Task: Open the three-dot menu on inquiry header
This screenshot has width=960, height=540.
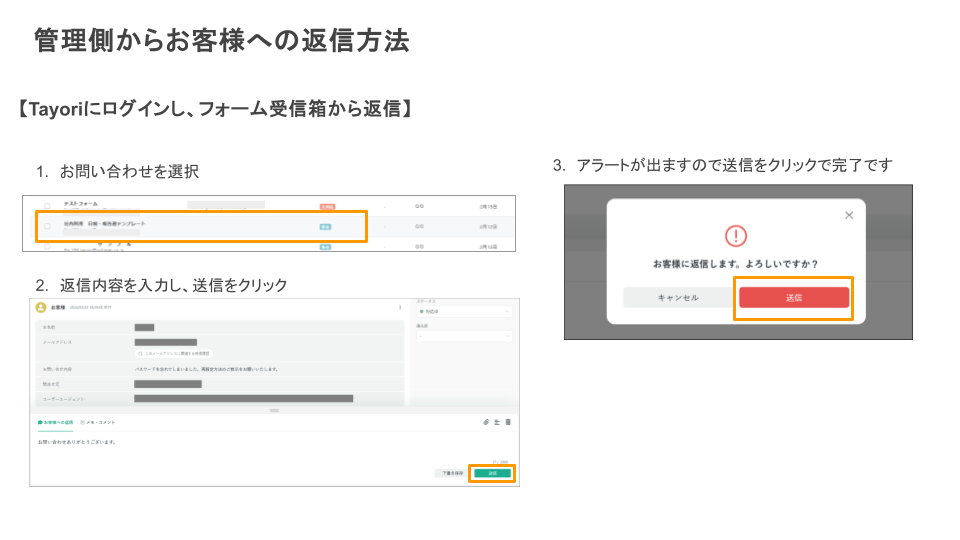Action: [400, 307]
